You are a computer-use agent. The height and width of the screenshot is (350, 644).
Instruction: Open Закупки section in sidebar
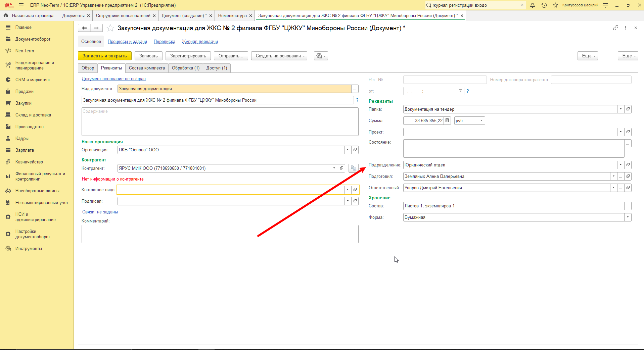coord(24,103)
